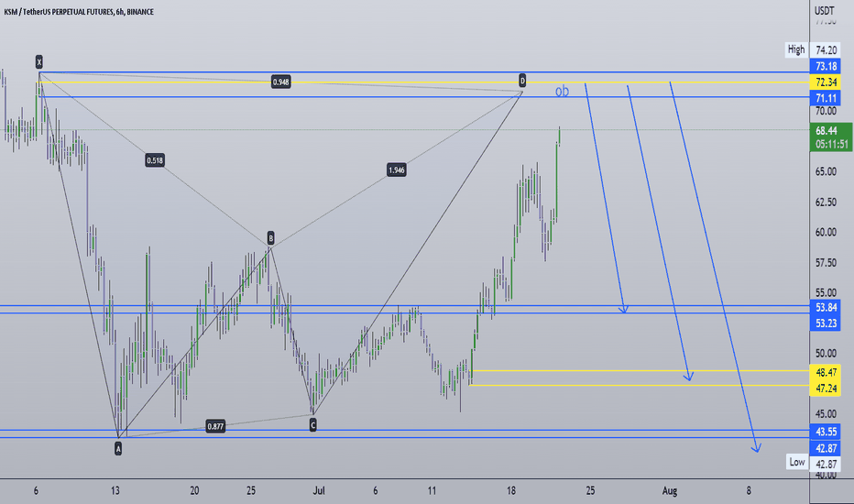854x504 pixels.
Task: Click the 1.946 ratio label
Action: (397, 170)
